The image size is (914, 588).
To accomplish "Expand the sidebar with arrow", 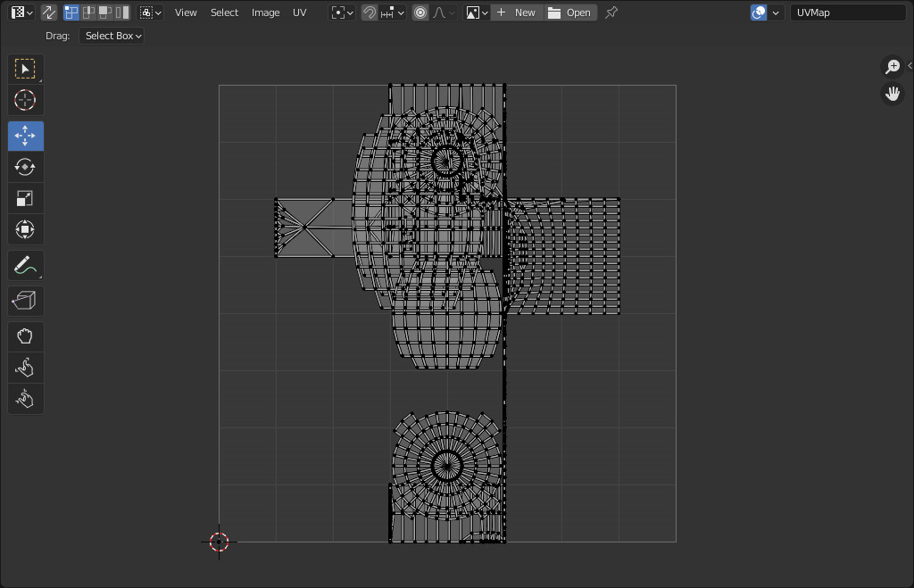I will coord(910,66).
